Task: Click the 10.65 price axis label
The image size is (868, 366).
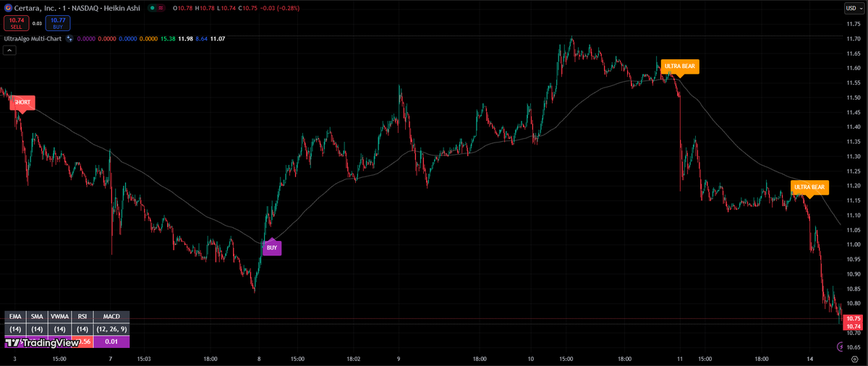Action: [853, 347]
